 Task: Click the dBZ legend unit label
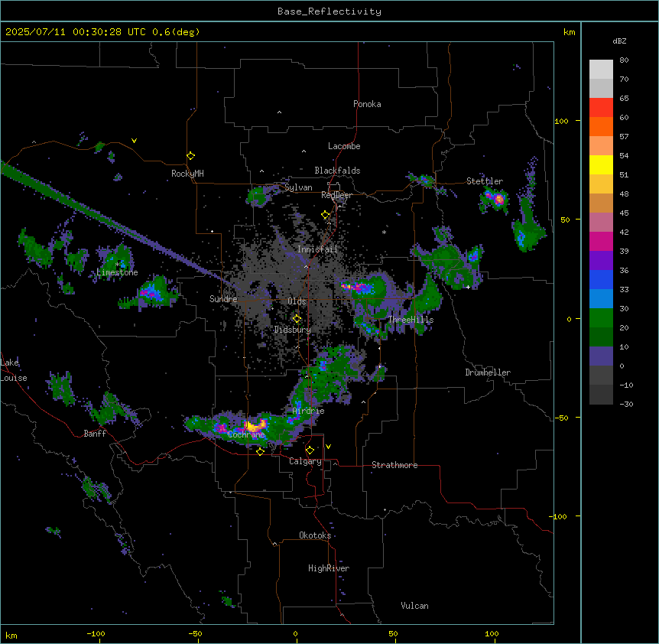click(x=619, y=41)
